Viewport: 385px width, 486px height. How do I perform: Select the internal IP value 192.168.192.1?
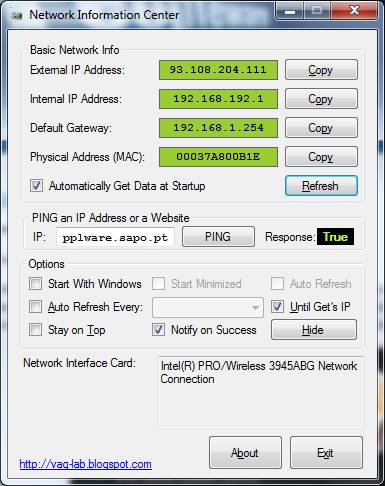pos(218,99)
